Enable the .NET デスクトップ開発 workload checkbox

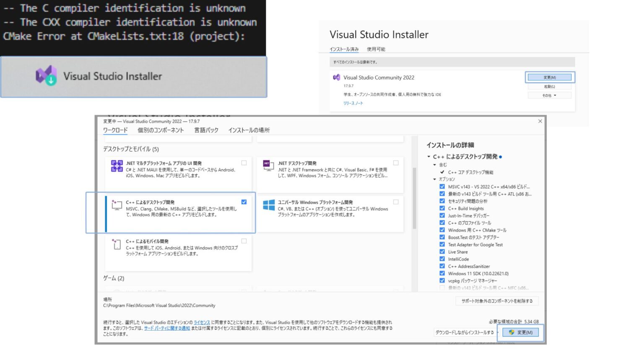tap(396, 163)
